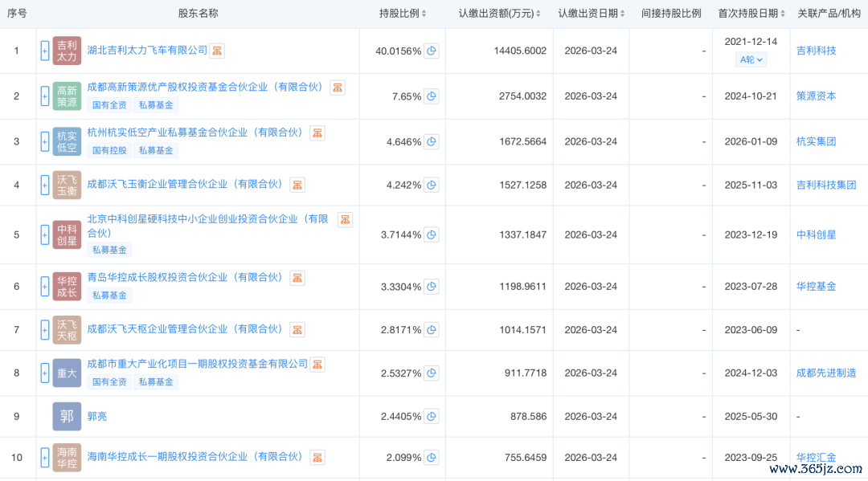Open related institution 成都先进制造
Image resolution: width=868 pixels, height=481 pixels.
826,373
